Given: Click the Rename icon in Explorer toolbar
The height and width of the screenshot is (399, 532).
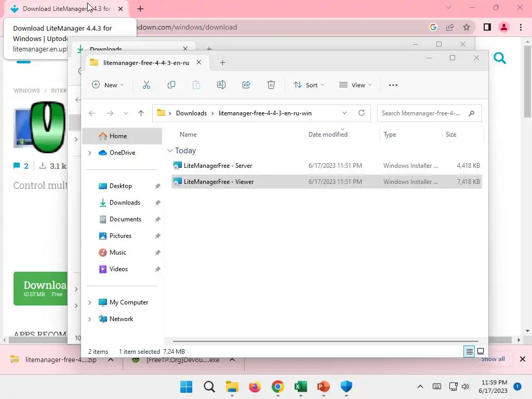Looking at the screenshot, I should pos(221,85).
